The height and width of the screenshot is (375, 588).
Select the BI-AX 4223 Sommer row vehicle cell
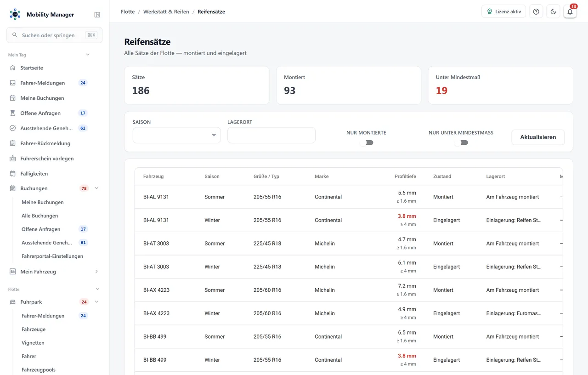pos(156,290)
